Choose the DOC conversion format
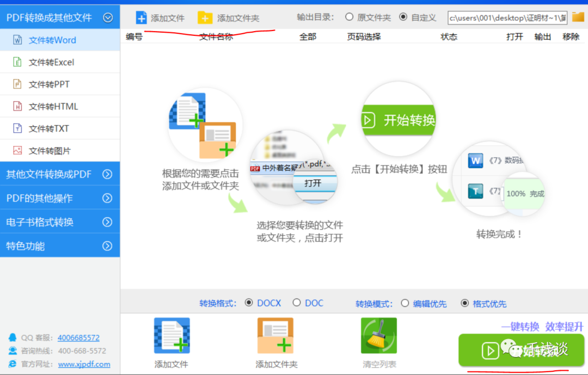Image resolution: width=588 pixels, height=375 pixels. 297,303
